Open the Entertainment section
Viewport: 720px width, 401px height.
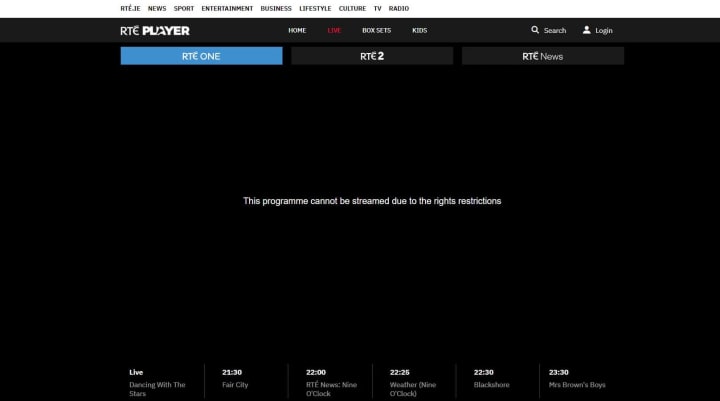click(x=227, y=8)
